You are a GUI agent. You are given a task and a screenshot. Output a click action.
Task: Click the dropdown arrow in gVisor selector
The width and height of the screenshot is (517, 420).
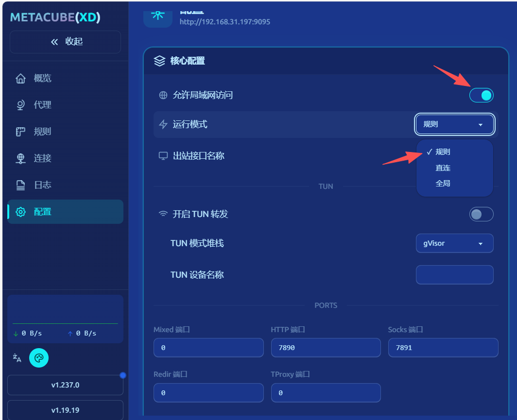click(x=481, y=244)
